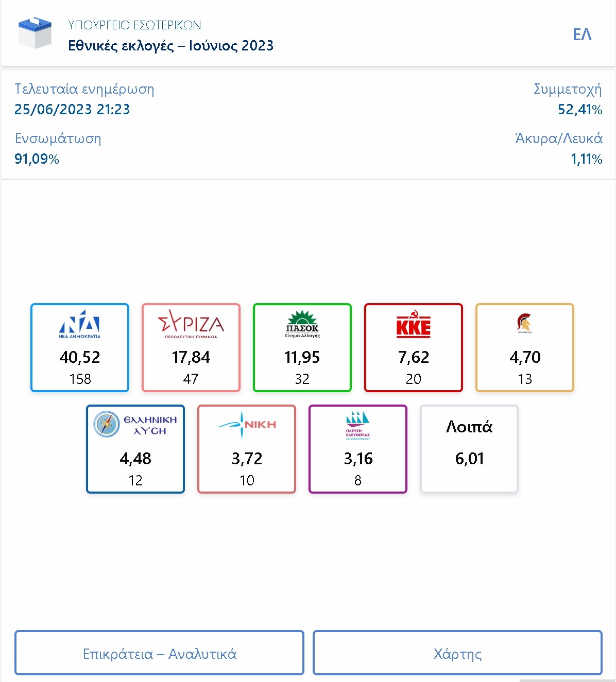Select the ΝΕΑ ΔΗΜΟΚΡΑΤΙΑ party logo
This screenshot has height=682, width=616.
79,324
